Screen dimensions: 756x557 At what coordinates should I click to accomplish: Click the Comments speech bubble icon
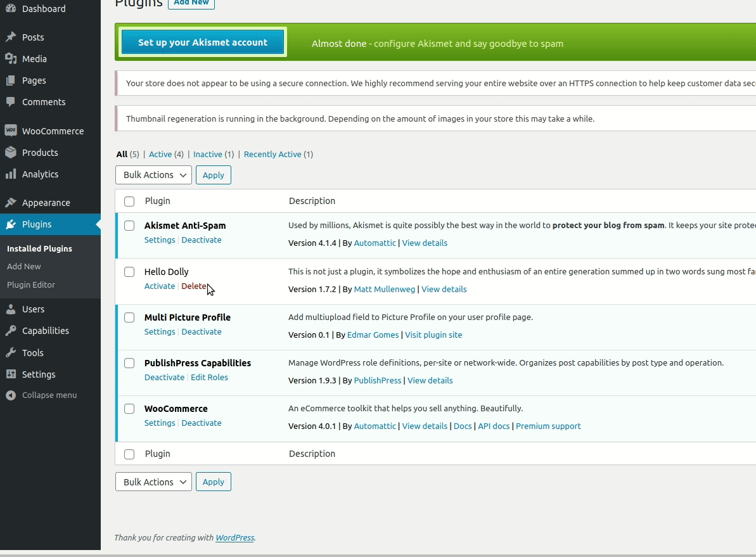[11, 102]
